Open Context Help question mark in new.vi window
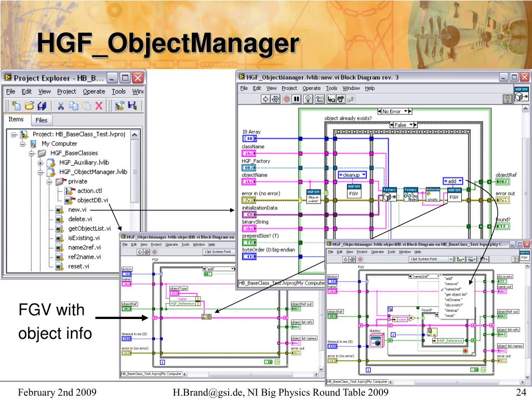 pos(507,99)
